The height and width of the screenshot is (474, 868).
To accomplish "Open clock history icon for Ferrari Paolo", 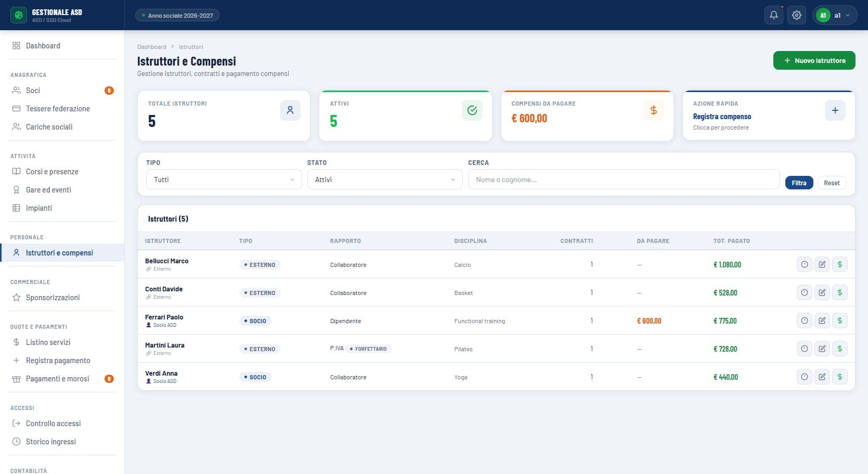I will click(x=804, y=321).
